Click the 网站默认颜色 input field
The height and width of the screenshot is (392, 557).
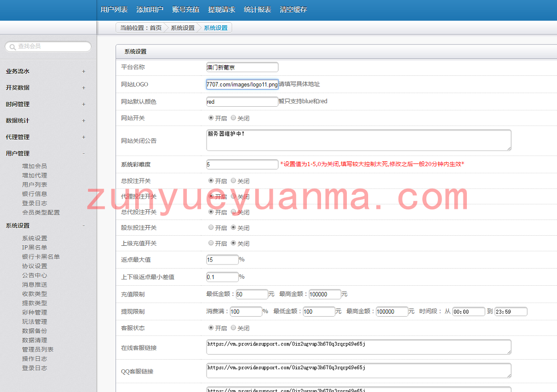pyautogui.click(x=242, y=102)
